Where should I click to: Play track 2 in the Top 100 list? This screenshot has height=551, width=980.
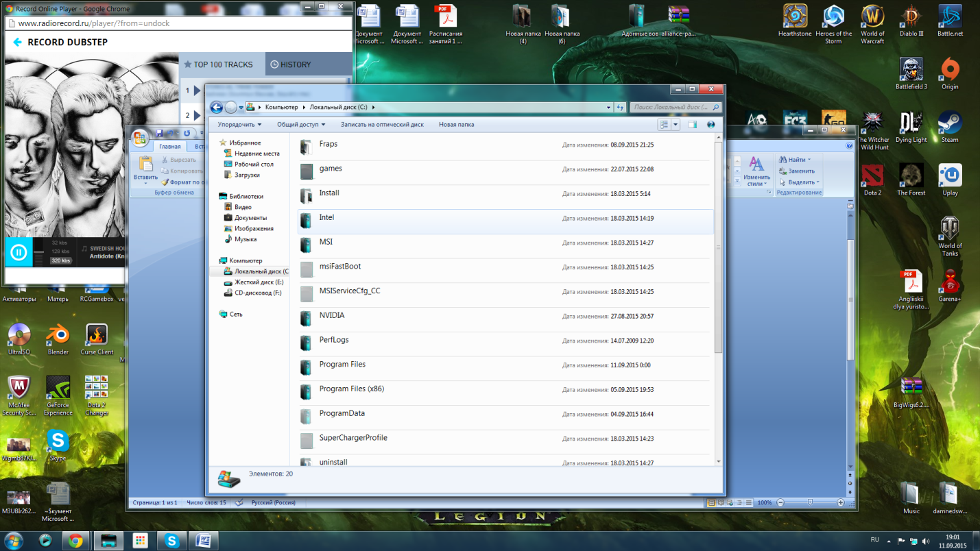[198, 115]
